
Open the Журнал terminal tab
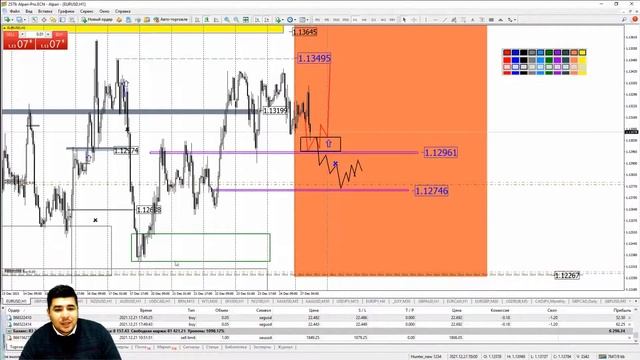pos(285,347)
